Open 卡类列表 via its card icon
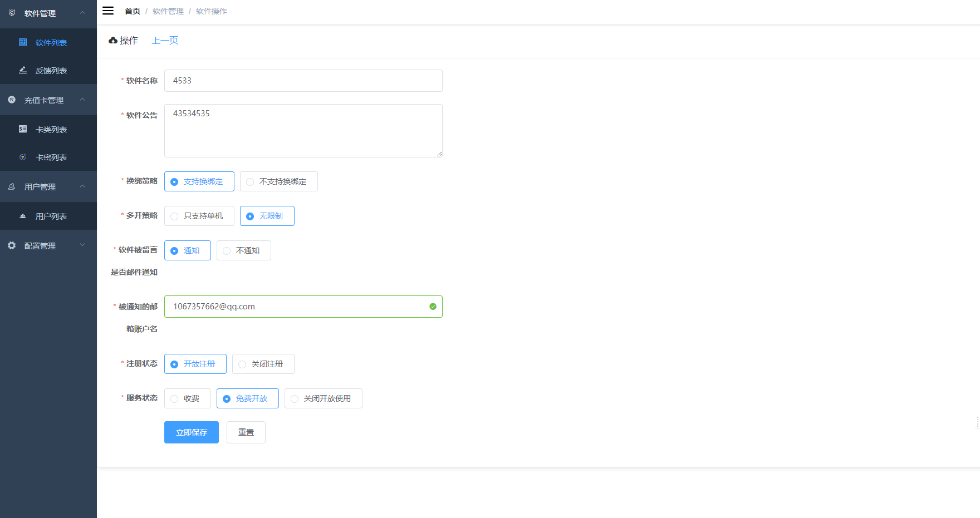The width and height of the screenshot is (980, 518). click(22, 129)
